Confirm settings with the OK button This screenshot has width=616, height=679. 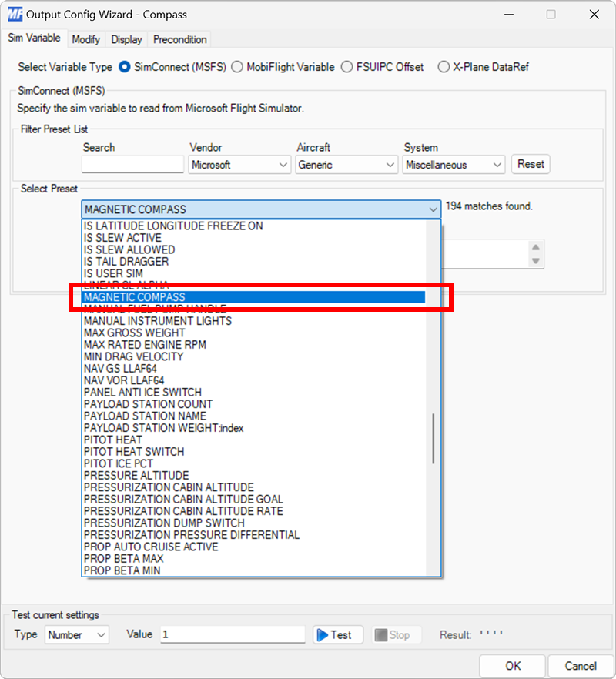coord(511,666)
